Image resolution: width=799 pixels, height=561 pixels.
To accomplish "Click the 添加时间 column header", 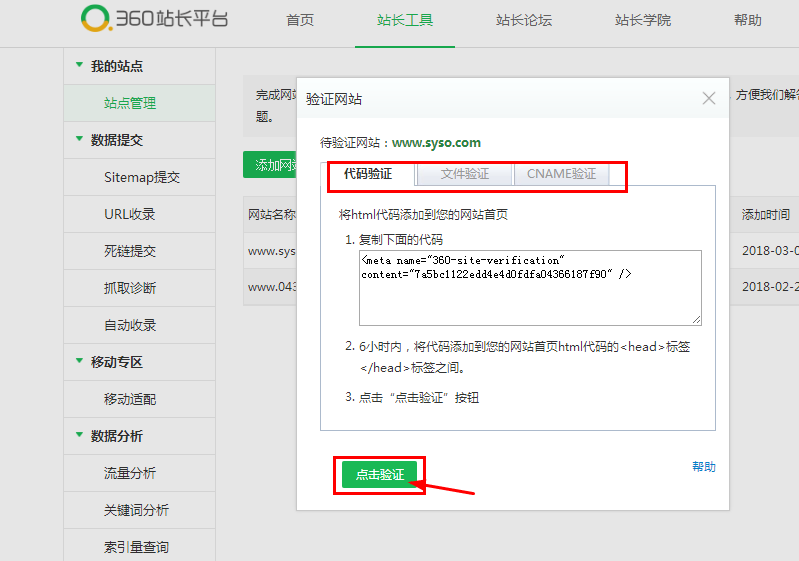I will [765, 215].
